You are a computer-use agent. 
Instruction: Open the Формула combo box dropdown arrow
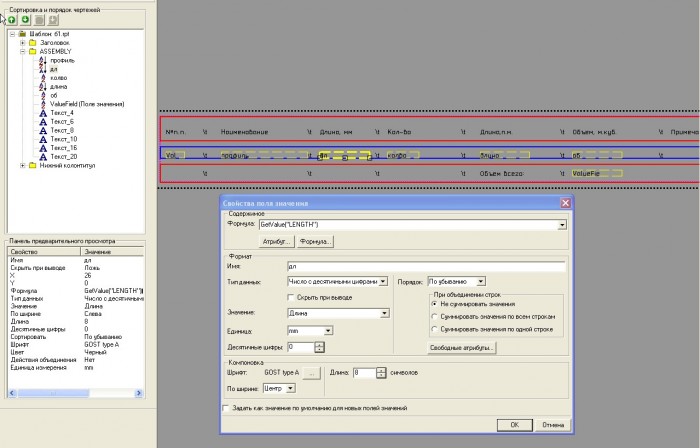[x=562, y=225]
